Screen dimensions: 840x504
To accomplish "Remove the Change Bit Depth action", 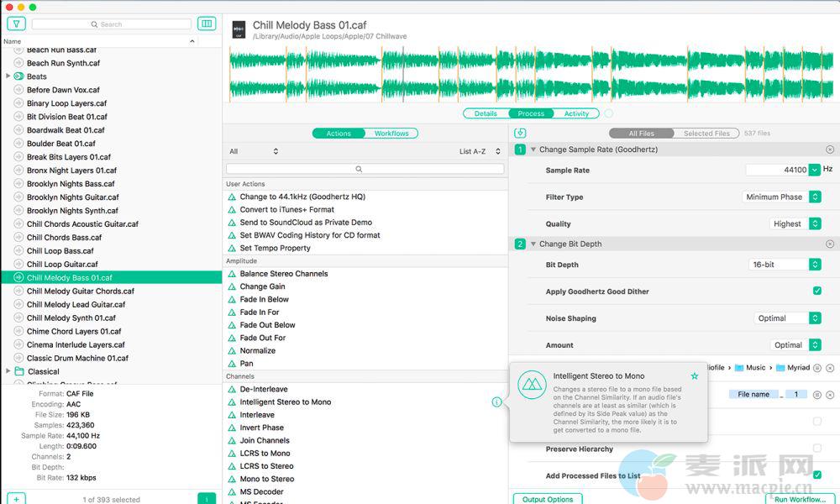I will click(x=830, y=244).
